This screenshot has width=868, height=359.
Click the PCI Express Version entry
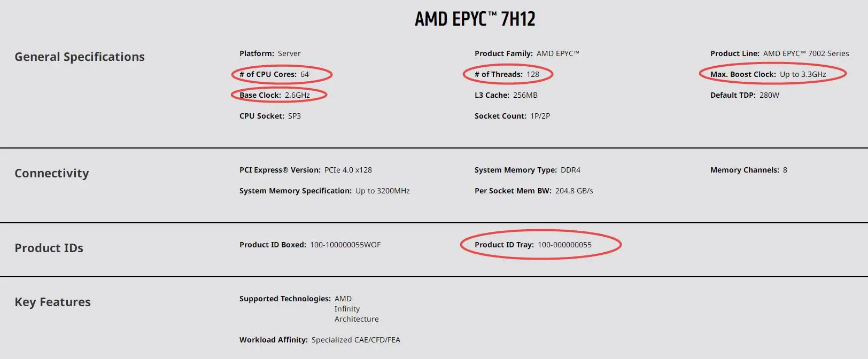coord(305,170)
